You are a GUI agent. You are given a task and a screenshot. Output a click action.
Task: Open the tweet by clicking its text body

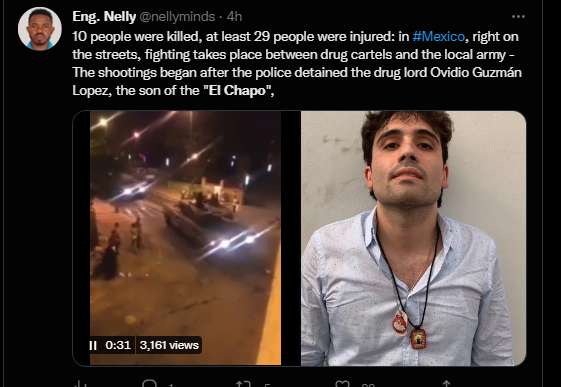click(297, 63)
